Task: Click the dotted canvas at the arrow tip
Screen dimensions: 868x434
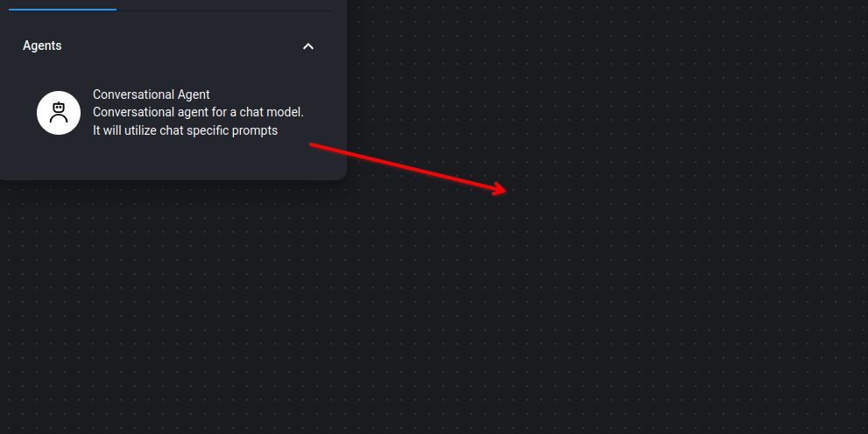Action: click(x=509, y=192)
